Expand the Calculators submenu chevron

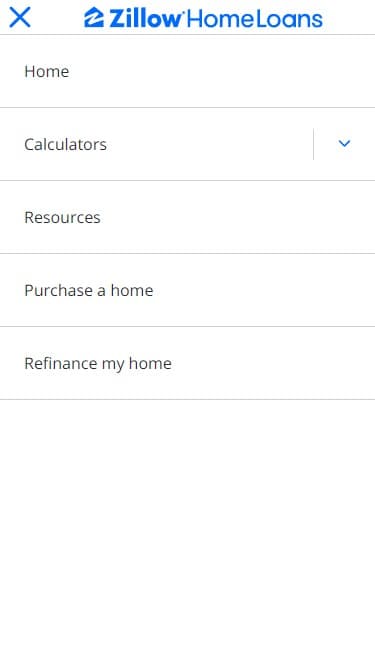pos(344,144)
